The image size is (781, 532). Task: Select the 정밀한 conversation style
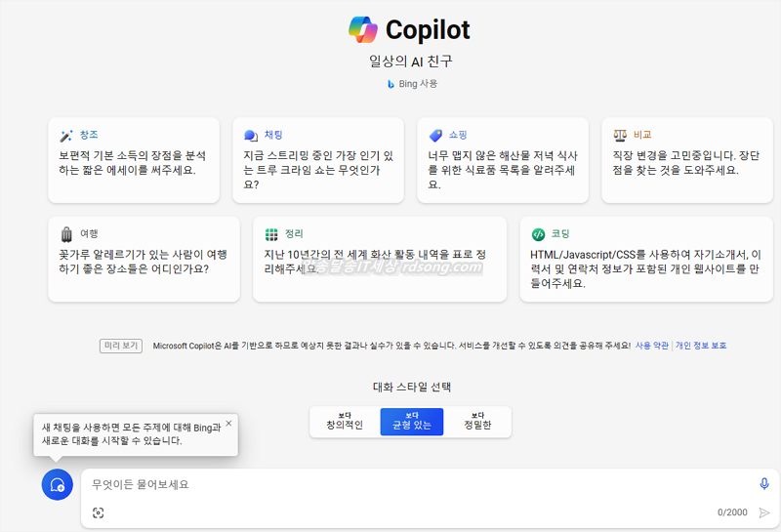pos(476,422)
